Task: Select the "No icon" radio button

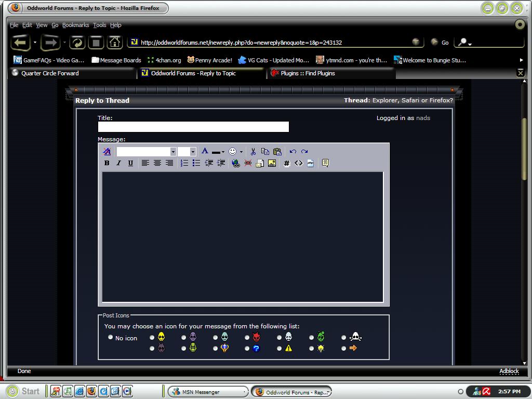Action: click(x=110, y=337)
